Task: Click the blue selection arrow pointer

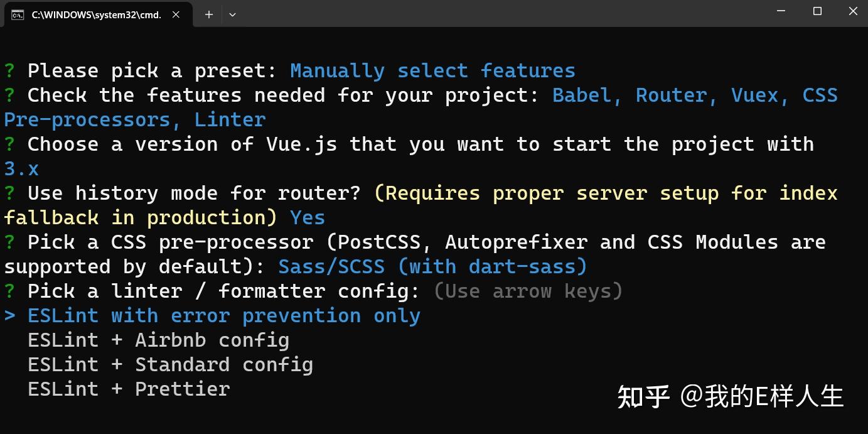Action: tap(9, 316)
